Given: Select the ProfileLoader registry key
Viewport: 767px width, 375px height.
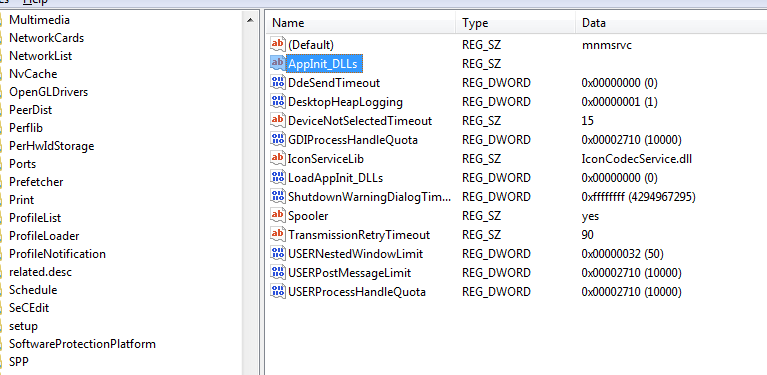Looking at the screenshot, I should 44,236.
